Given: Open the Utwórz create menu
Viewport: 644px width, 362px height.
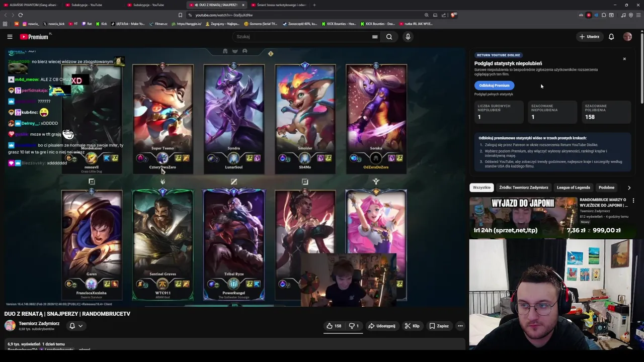Looking at the screenshot, I should click(x=589, y=37).
